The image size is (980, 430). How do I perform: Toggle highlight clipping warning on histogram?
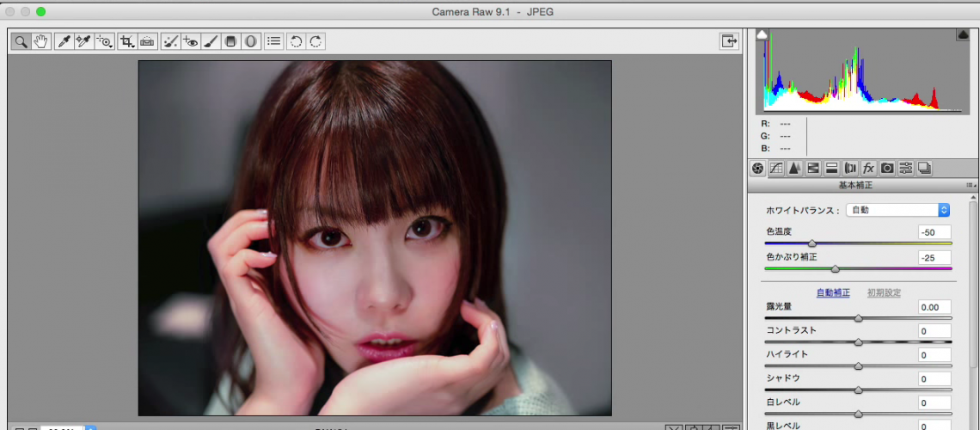coord(963,34)
